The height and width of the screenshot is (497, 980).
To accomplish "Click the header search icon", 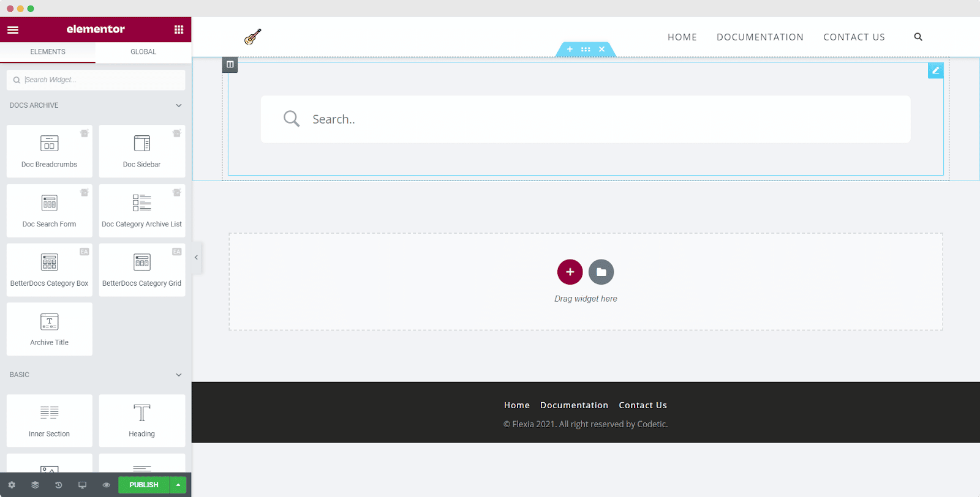I will 918,37.
